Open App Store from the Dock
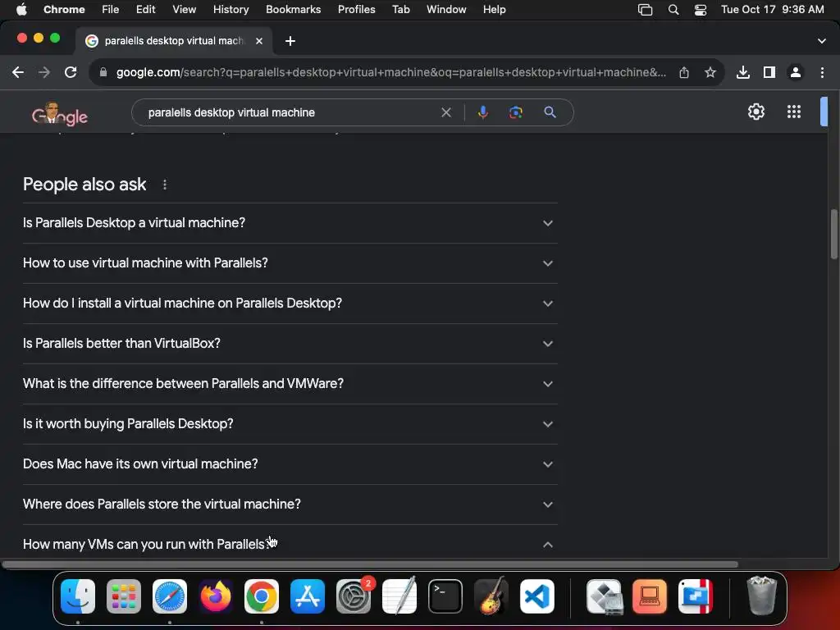The width and height of the screenshot is (840, 630). [x=308, y=596]
